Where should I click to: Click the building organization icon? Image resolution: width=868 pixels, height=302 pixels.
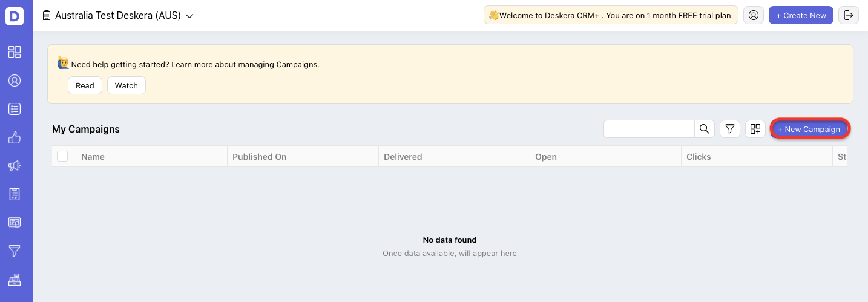(47, 16)
